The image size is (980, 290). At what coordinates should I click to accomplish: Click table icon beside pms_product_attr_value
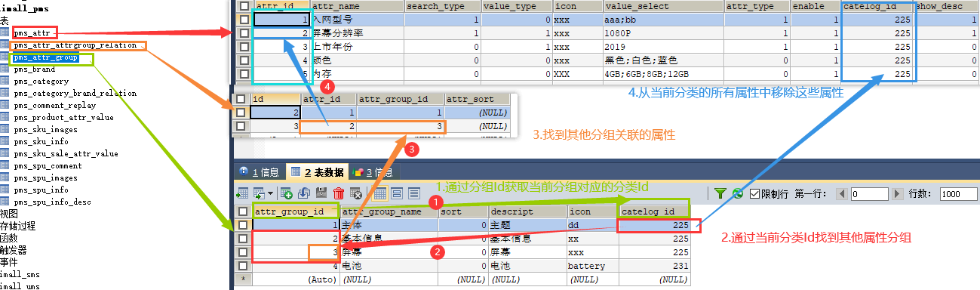click(5, 118)
